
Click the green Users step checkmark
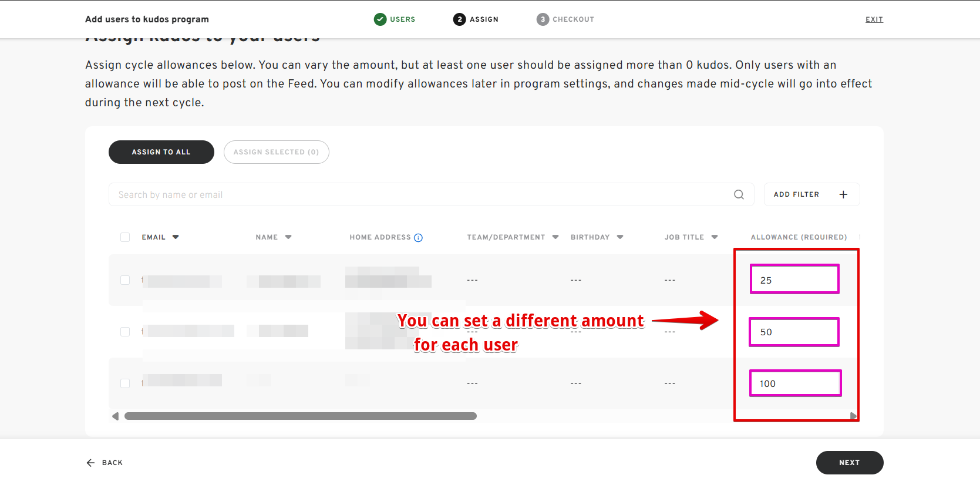(x=380, y=19)
